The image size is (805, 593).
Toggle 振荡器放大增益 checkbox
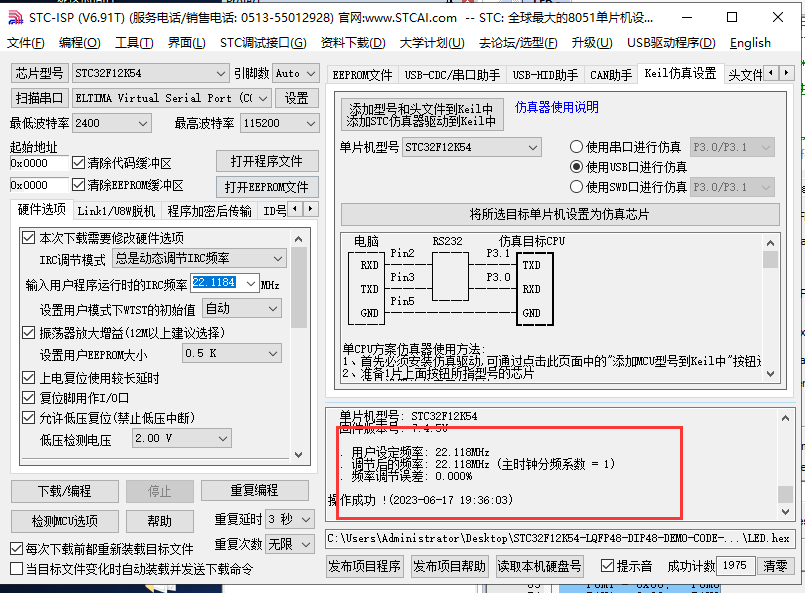(28, 333)
